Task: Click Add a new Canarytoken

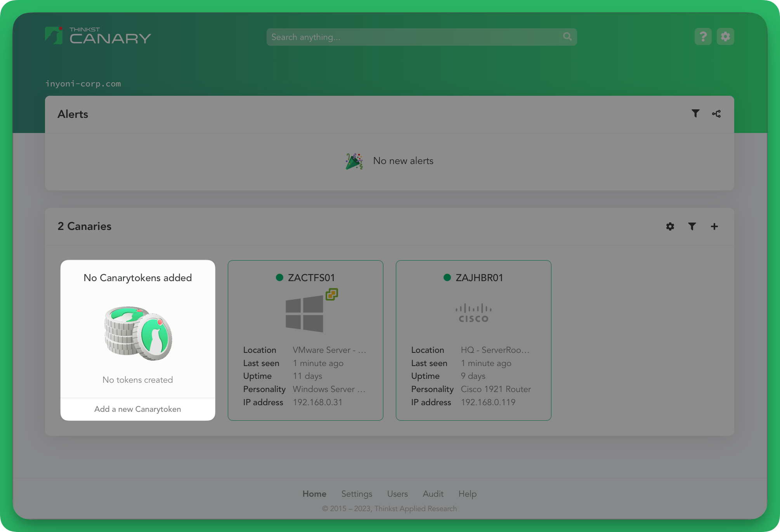Action: 138,409
